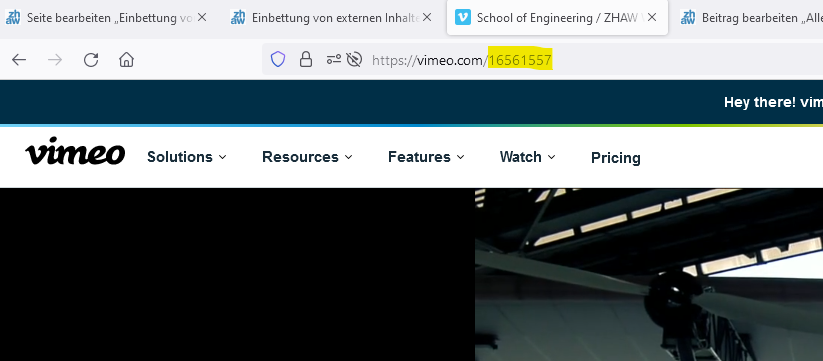
Task: Click favicon of Seite bearbeiten tab
Action: (13, 17)
